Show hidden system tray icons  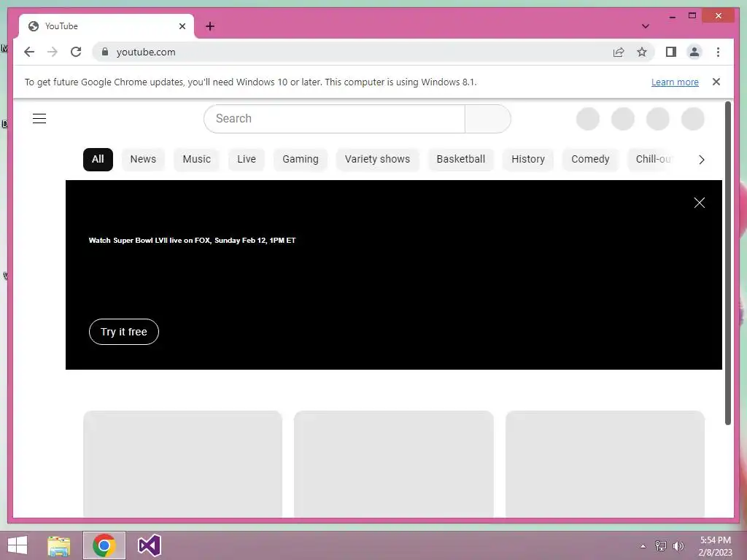point(643,546)
